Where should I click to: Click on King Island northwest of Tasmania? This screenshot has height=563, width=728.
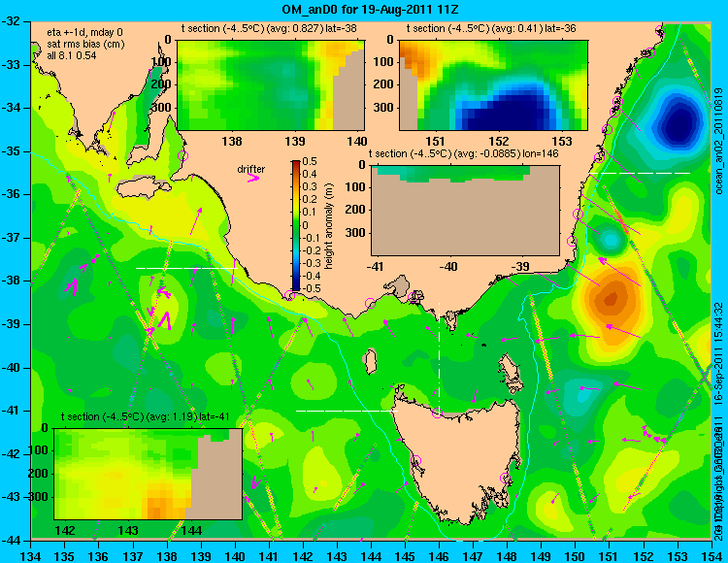[x=370, y=361]
